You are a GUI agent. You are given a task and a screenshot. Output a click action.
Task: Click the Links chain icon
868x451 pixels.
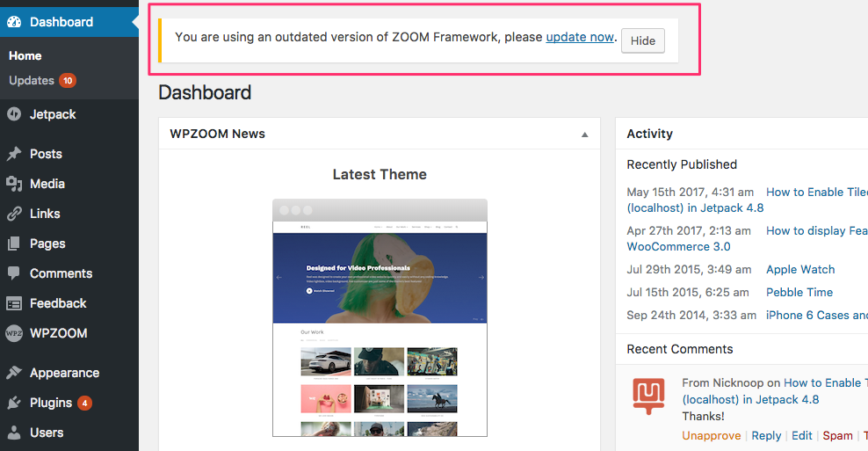click(x=14, y=214)
